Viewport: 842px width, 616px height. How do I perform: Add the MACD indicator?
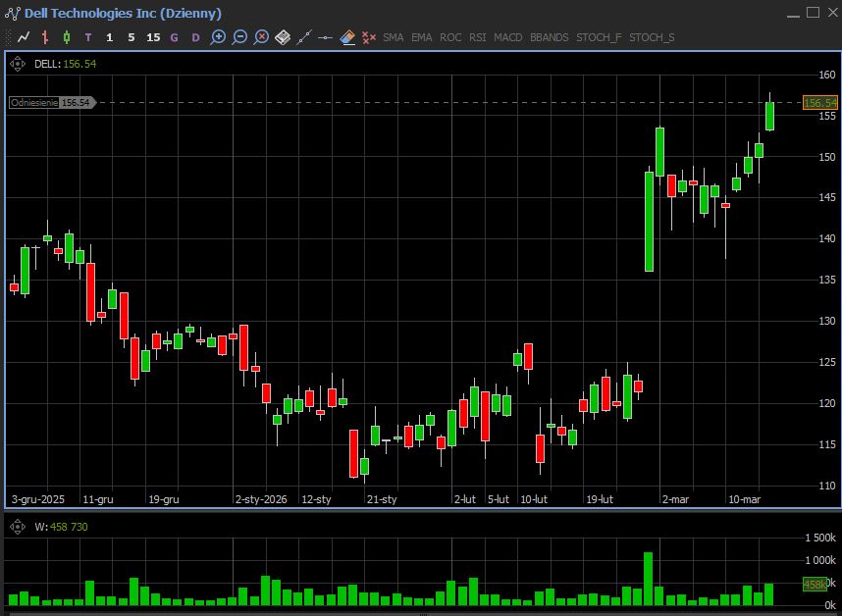(507, 37)
